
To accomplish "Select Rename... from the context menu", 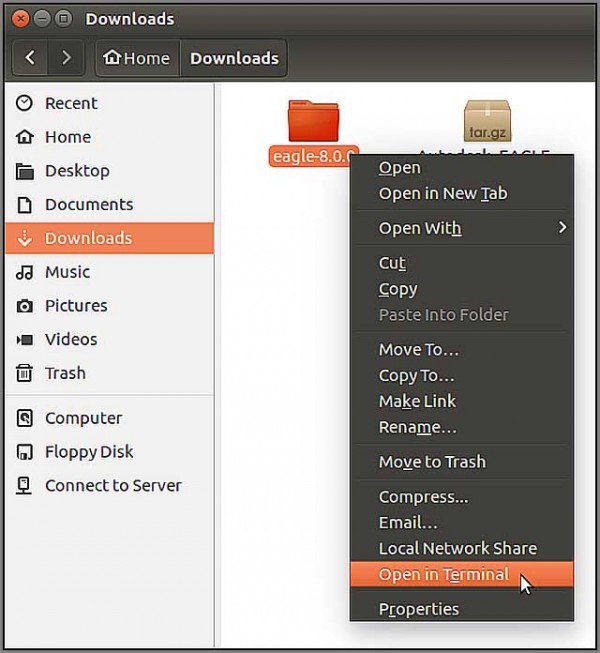I will click(417, 427).
